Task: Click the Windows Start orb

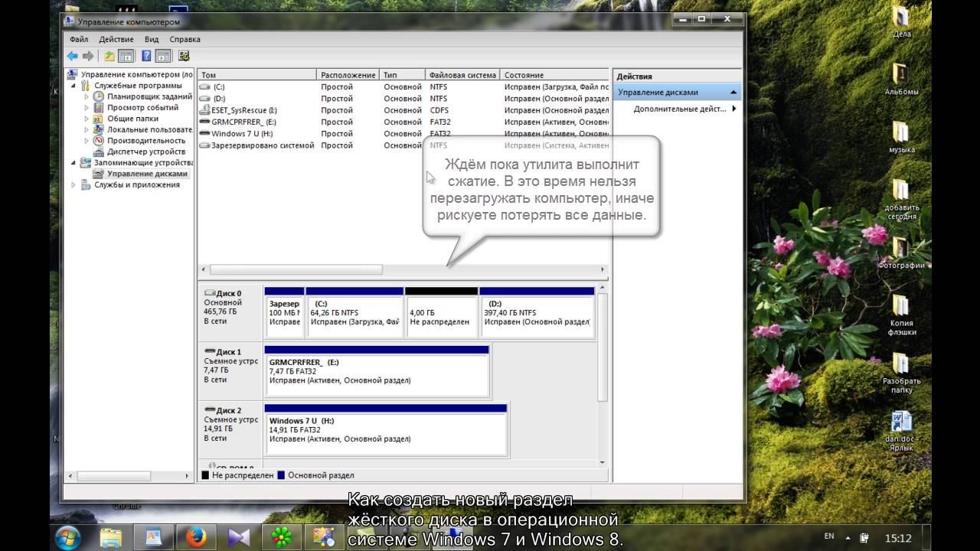Action: tap(67, 537)
